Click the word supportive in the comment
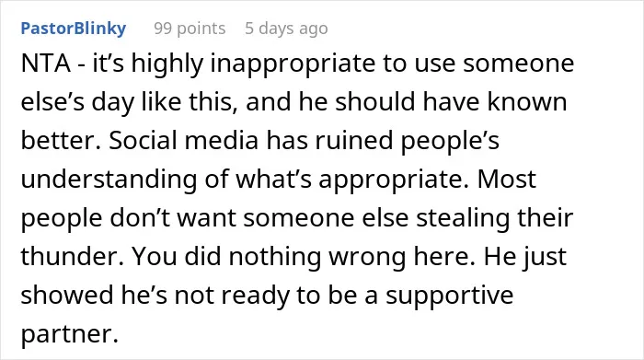Image resolution: width=644 pixels, height=360 pixels. click(449, 296)
